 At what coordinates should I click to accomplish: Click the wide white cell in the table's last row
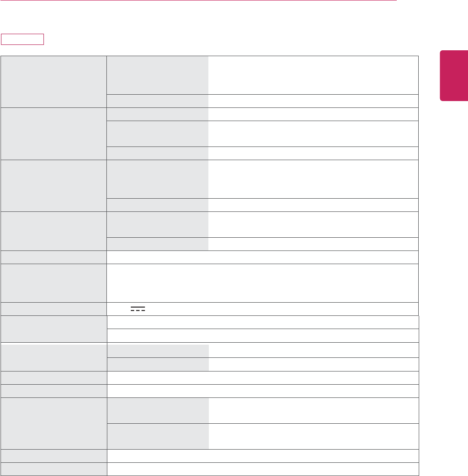[x=263, y=469]
